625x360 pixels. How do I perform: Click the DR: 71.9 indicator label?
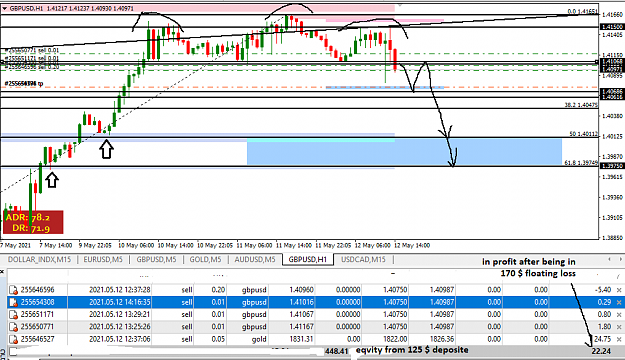[x=31, y=228]
